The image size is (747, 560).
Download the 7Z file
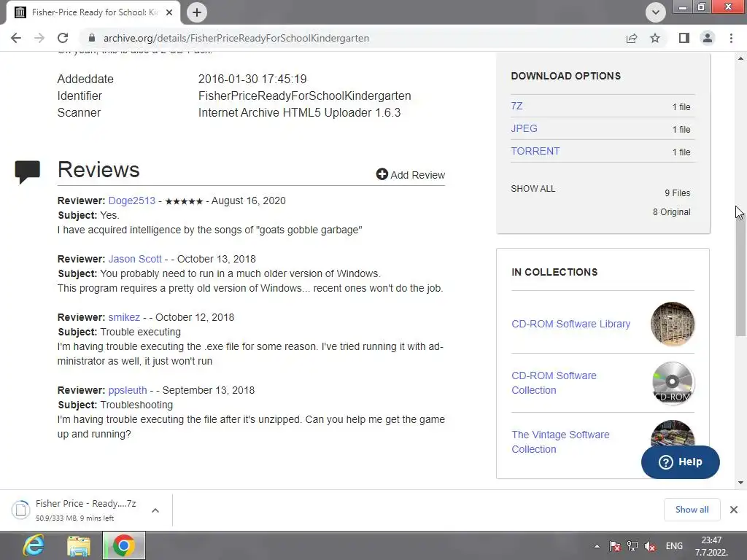[517, 106]
